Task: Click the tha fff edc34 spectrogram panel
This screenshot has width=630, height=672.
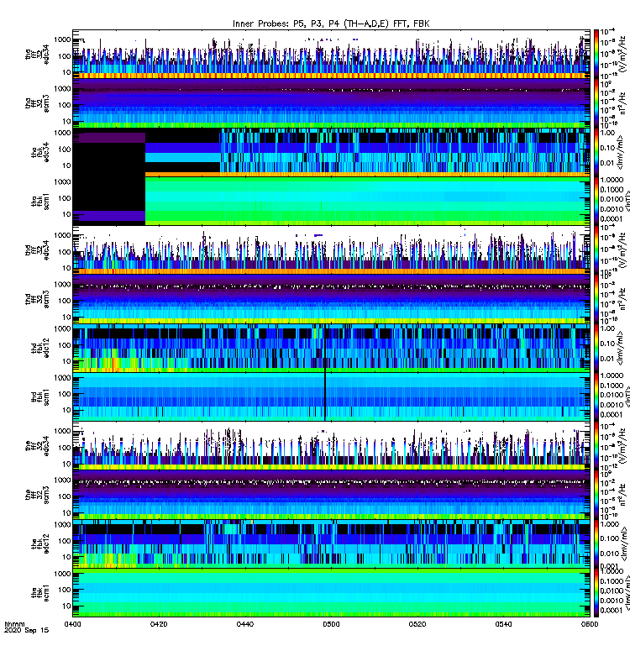Action: (331, 55)
